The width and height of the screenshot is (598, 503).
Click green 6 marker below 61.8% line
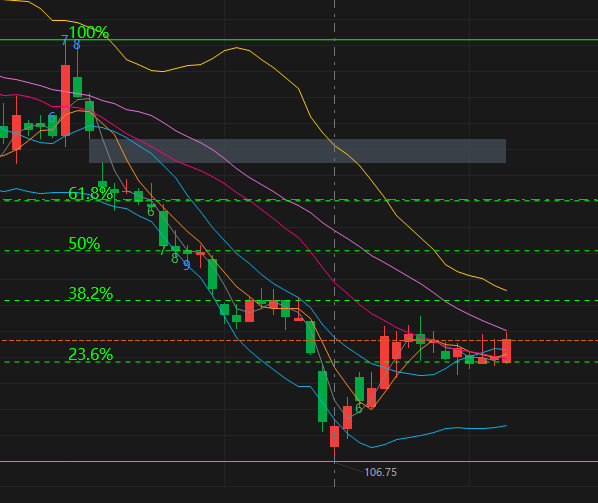tap(151, 211)
